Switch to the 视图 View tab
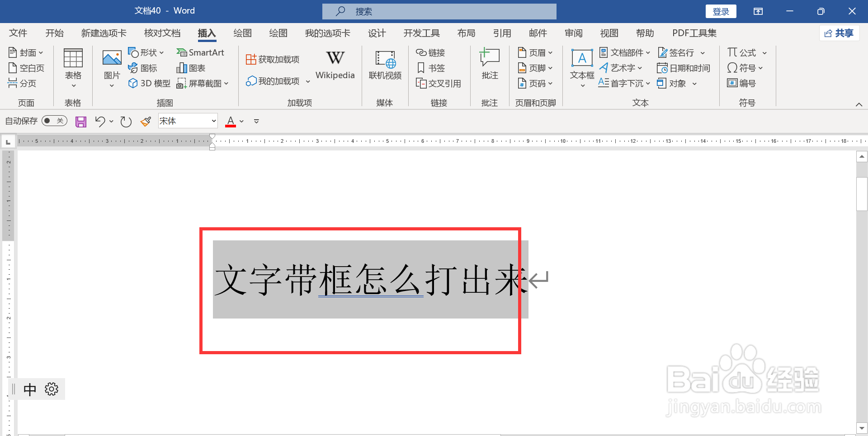 (x=609, y=33)
